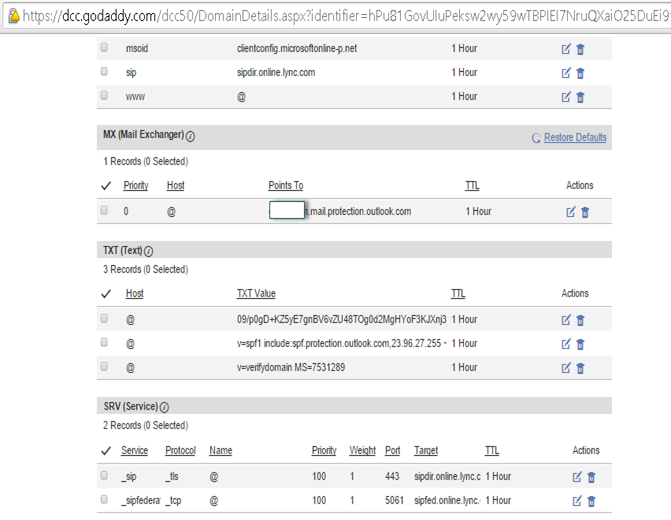Sort MX records by Priority
The height and width of the screenshot is (520, 671).
136,185
